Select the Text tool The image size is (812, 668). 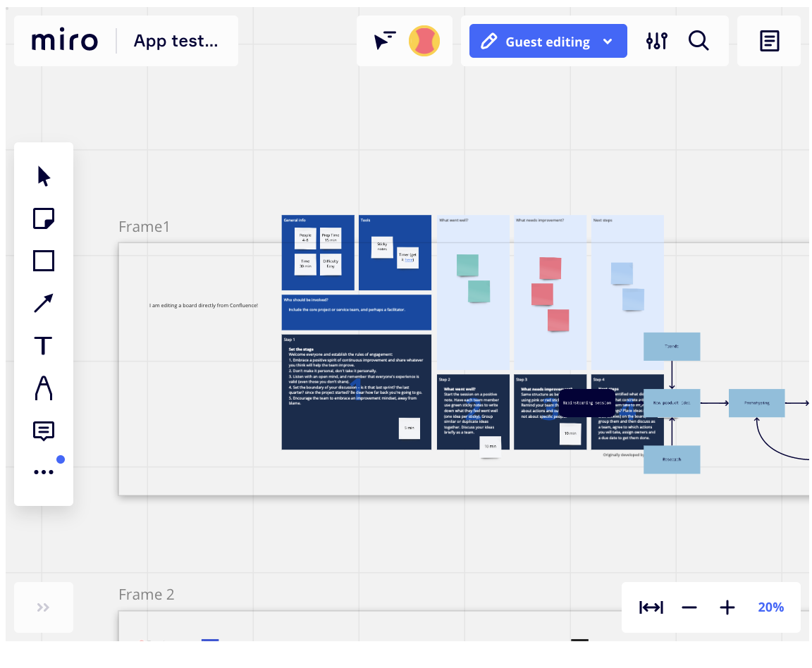point(44,345)
